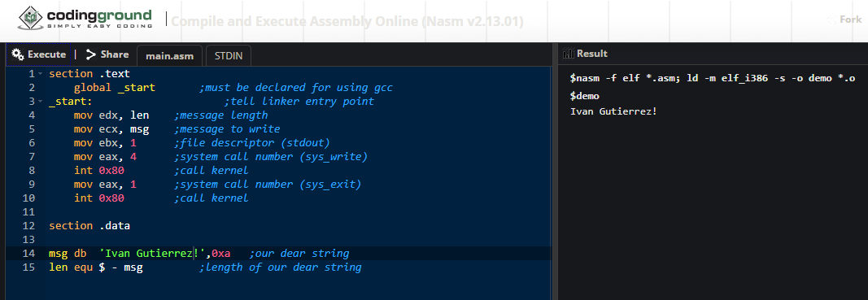Collapse the fold arrow at line 3

(41, 102)
